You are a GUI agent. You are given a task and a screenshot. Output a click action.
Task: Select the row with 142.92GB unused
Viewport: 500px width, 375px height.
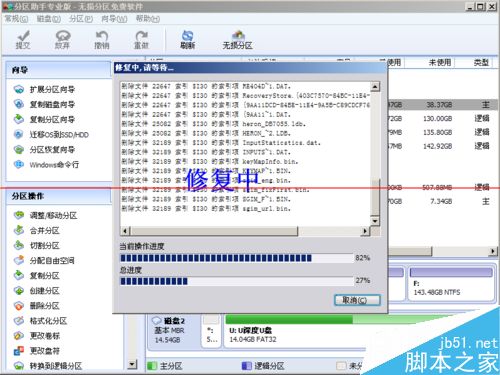point(443,146)
